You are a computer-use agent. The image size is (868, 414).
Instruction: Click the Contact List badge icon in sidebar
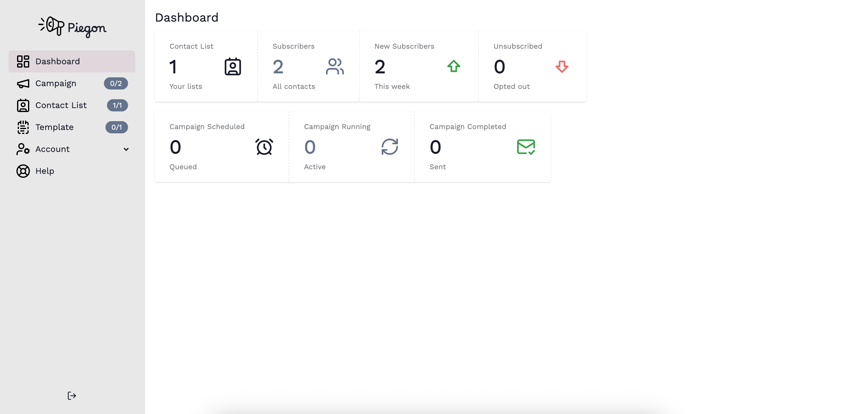point(23,105)
